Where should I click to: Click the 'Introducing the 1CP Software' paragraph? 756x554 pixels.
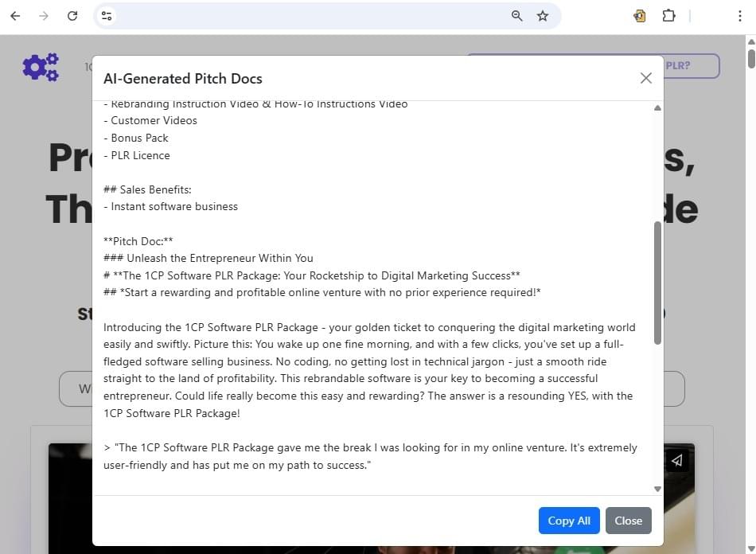(x=369, y=370)
